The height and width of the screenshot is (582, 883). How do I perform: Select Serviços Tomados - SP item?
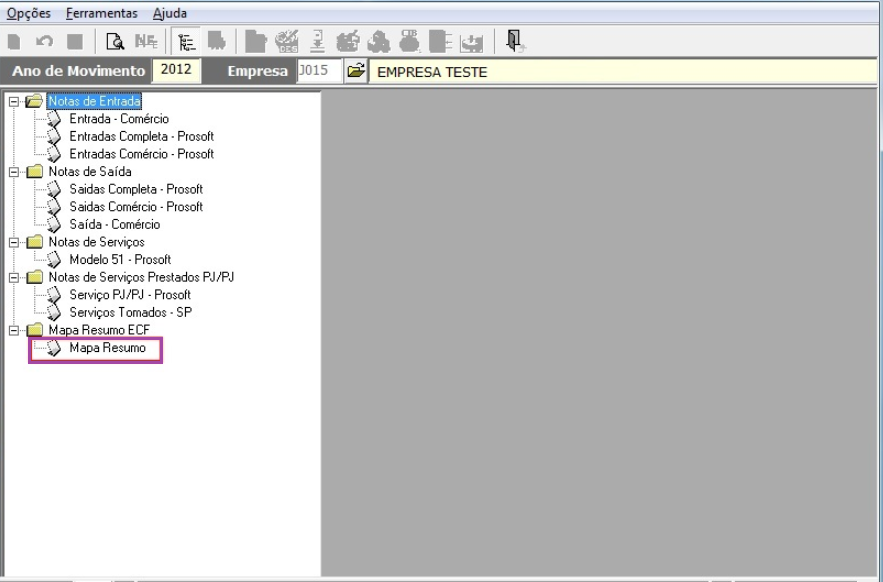tap(129, 312)
